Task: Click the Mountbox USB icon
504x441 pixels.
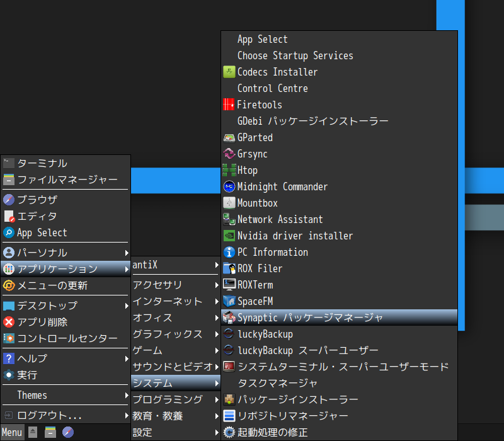Action: point(229,203)
